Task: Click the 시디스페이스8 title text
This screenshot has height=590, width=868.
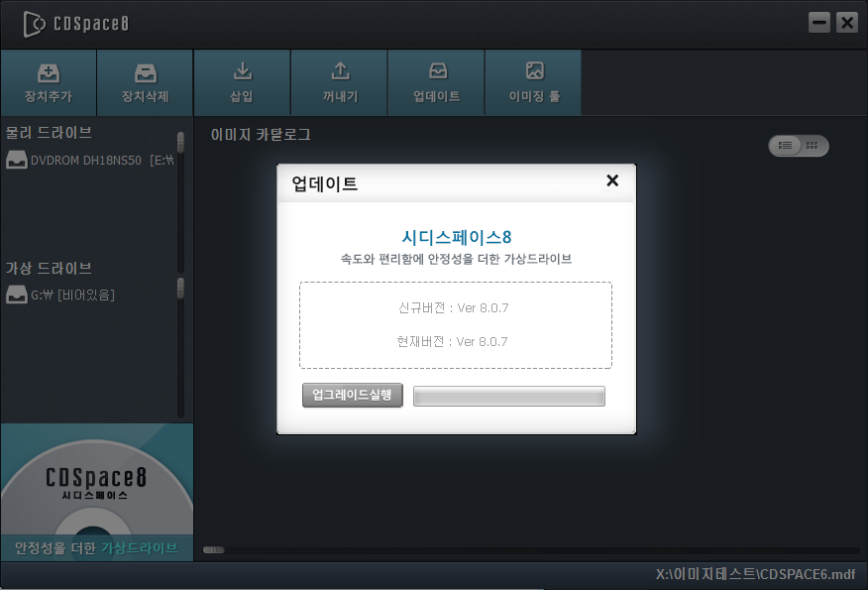Action: 456,237
